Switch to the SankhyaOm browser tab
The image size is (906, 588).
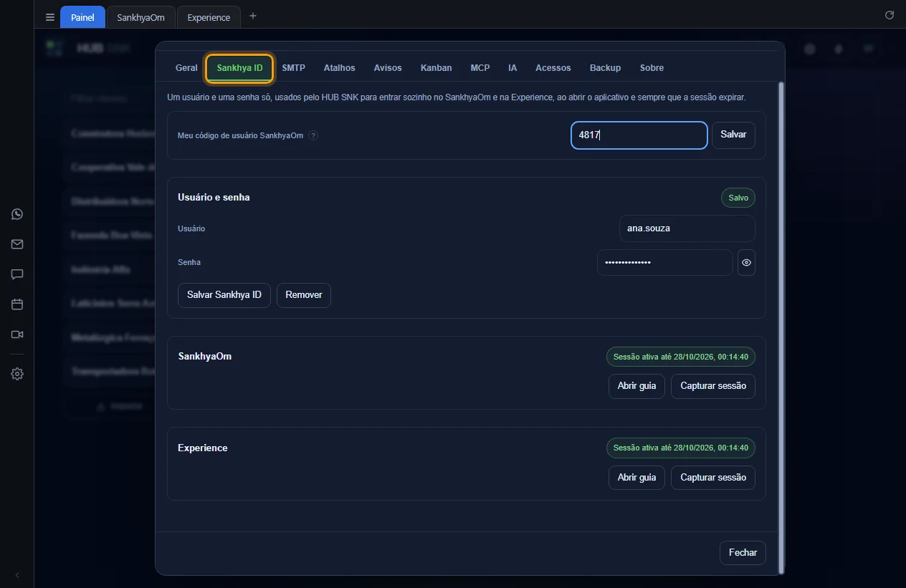pyautogui.click(x=140, y=17)
